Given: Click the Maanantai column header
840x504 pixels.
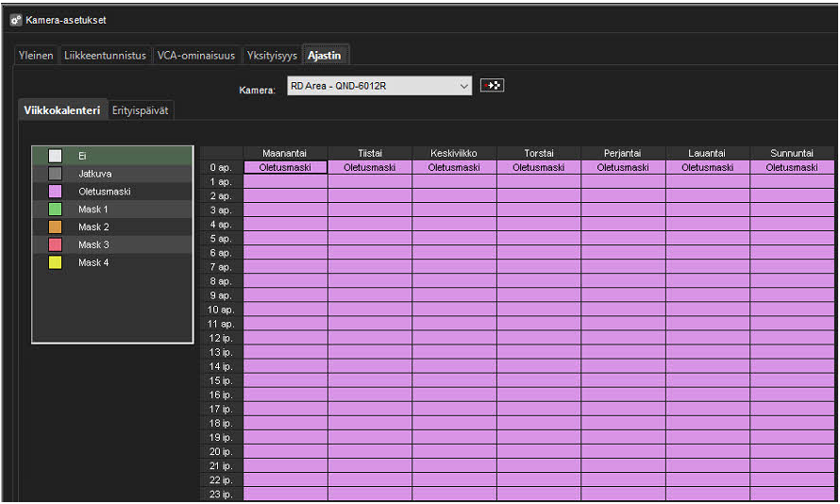Looking at the screenshot, I should coord(285,153).
